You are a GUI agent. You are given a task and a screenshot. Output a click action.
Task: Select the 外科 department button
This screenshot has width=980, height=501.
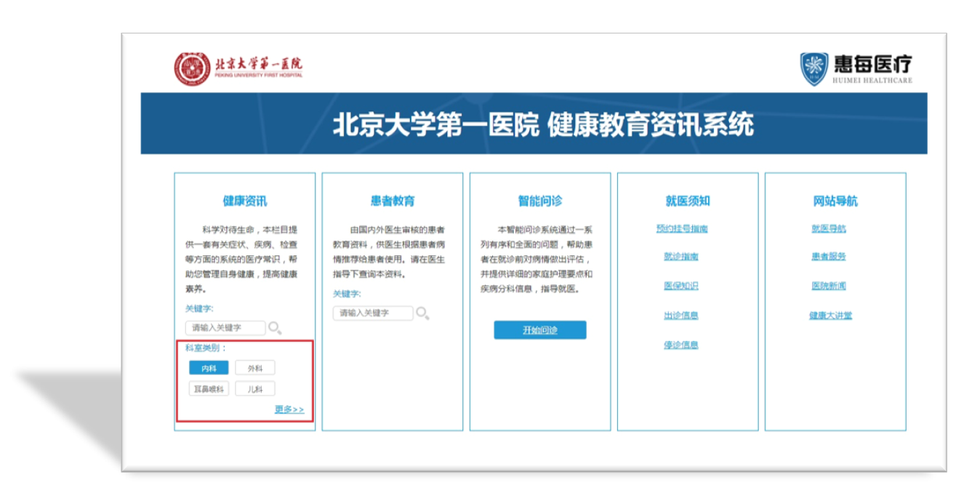tap(255, 369)
